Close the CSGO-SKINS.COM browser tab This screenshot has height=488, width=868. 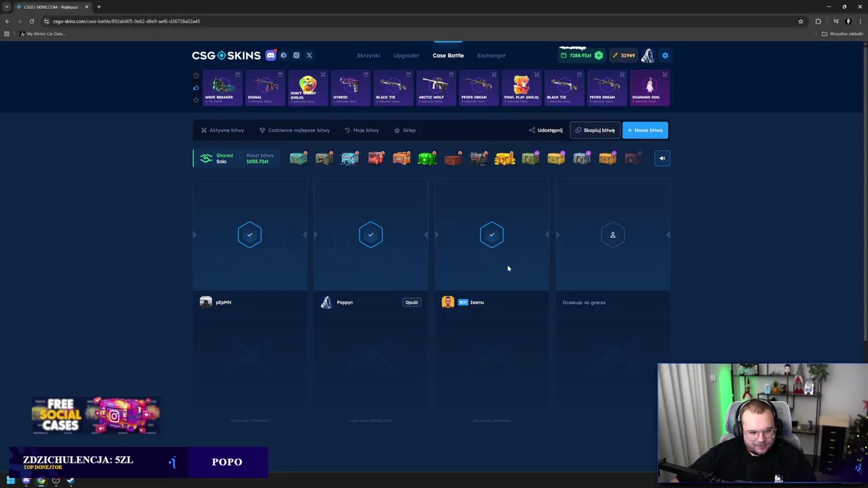click(86, 7)
